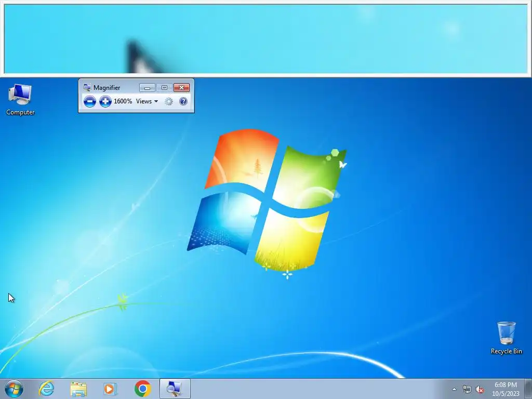
Task: Open the clock showing 6:08 PM
Action: [x=506, y=389]
